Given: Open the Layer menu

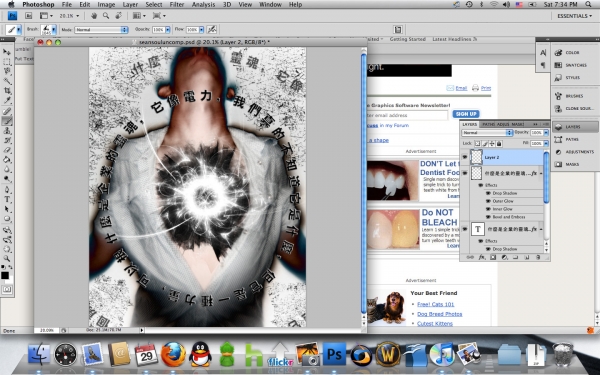Looking at the screenshot, I should tap(130, 5).
